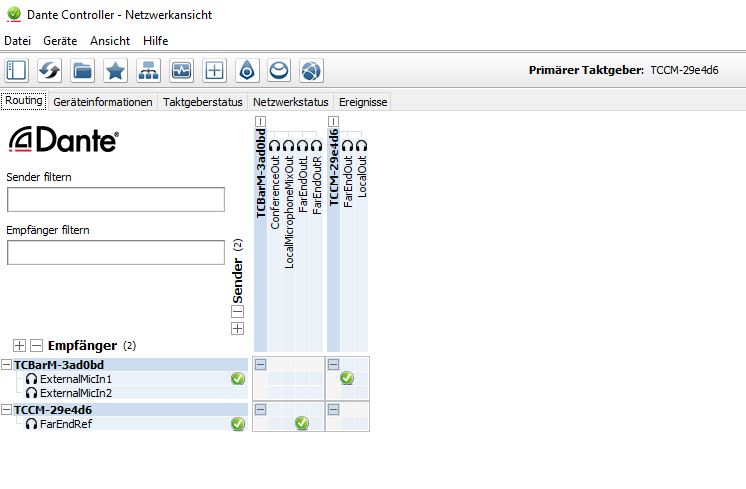Switch to the Taktgeberstatus tab
This screenshot has width=746, height=489.
[x=203, y=102]
